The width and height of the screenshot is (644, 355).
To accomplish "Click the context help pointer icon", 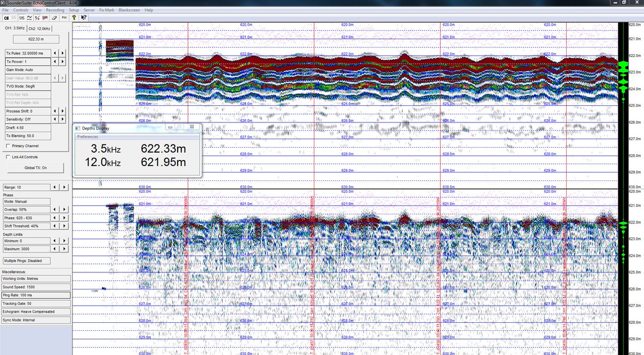I will pos(84,17).
